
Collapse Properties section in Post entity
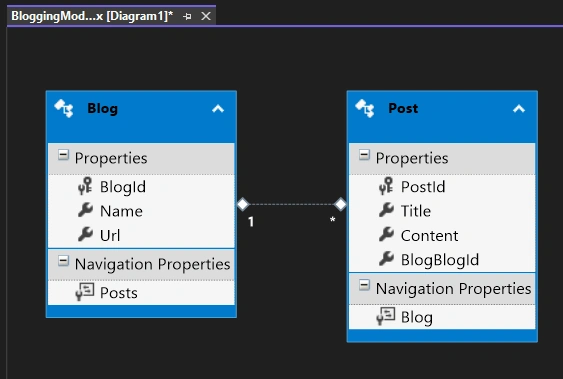[x=364, y=155]
